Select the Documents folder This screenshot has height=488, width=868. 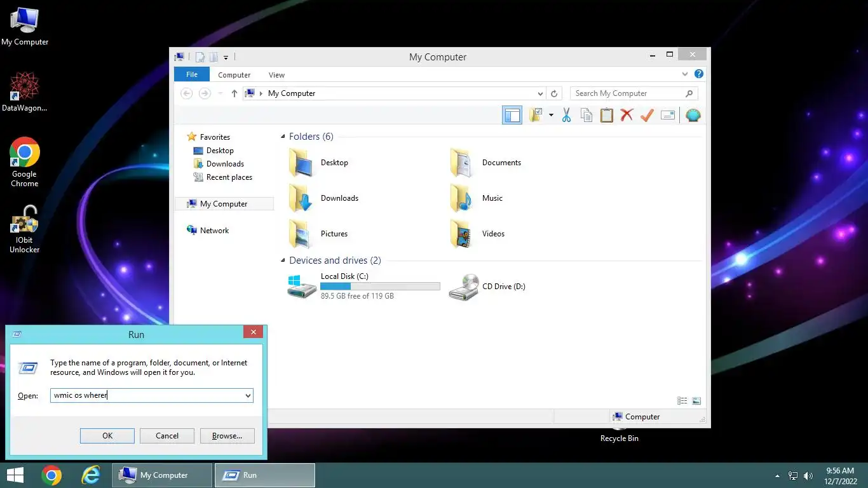[486, 163]
